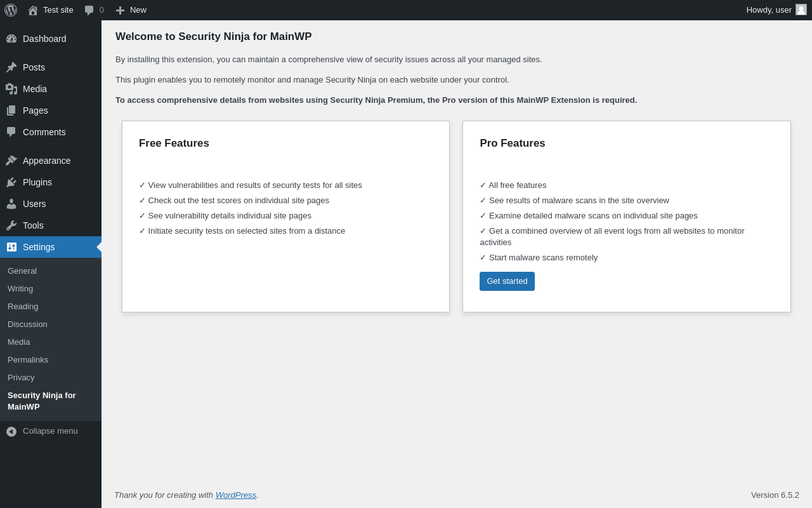Click the Get started button
The image size is (812, 508).
pos(507,281)
